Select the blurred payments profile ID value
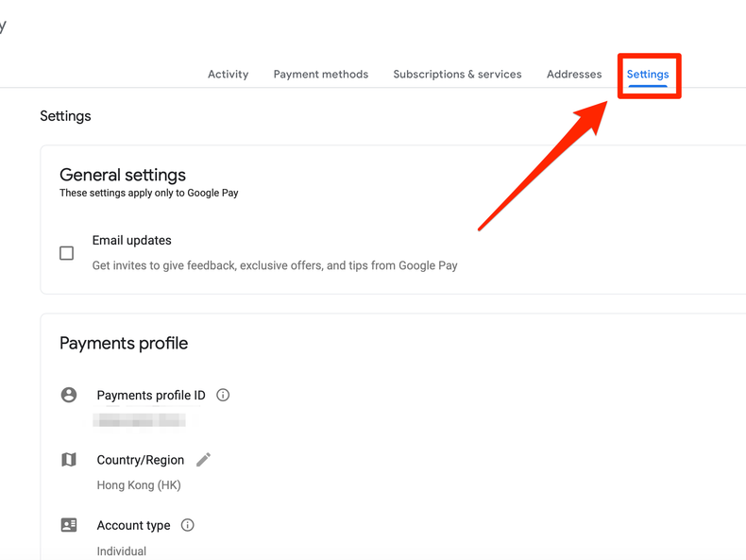Screen dimensions: 746x560 (139, 419)
